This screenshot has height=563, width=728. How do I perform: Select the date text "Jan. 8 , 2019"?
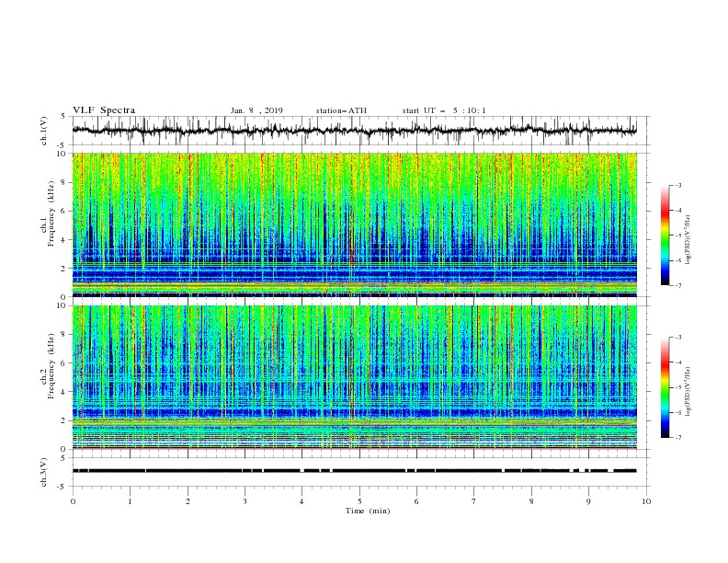pos(256,110)
